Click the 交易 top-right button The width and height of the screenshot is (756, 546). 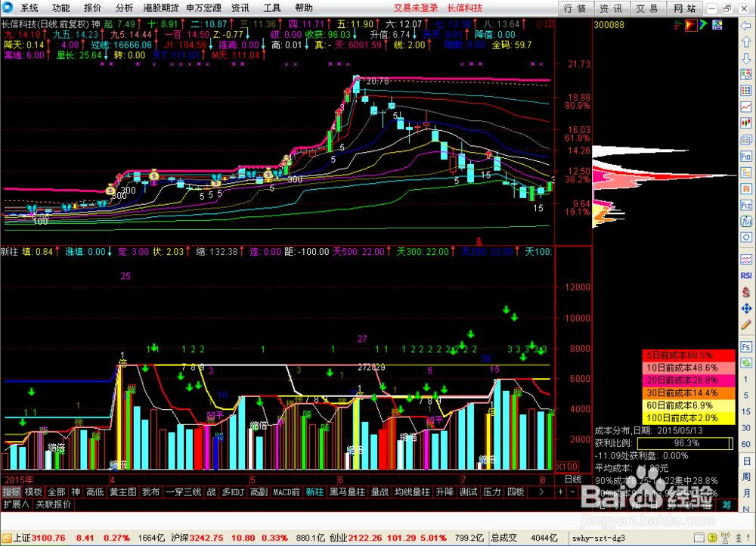tap(647, 8)
